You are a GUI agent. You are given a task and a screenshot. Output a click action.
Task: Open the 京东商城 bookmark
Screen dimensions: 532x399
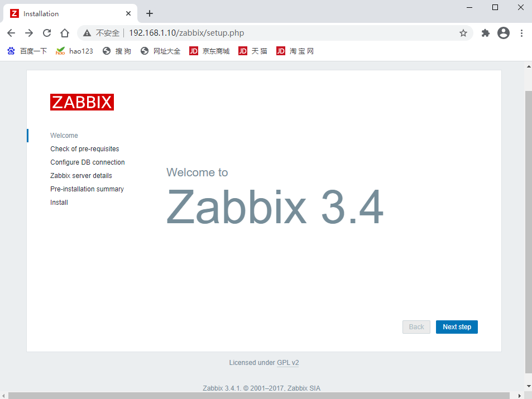(x=209, y=51)
